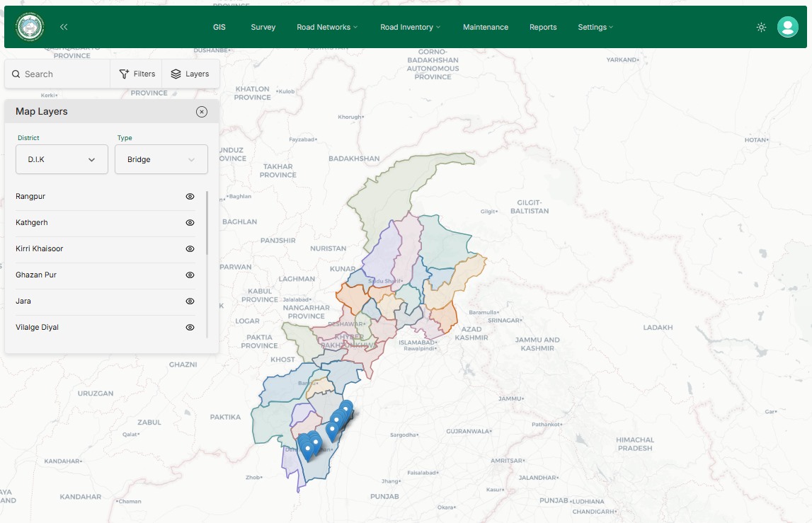Hide the Vilalge Diyal layer
The width and height of the screenshot is (812, 523).
[x=190, y=327]
